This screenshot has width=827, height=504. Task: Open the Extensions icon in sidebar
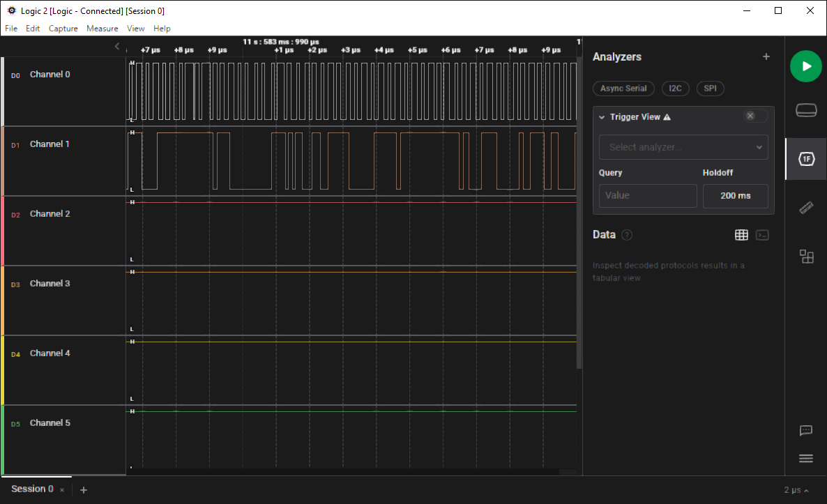[x=806, y=257]
